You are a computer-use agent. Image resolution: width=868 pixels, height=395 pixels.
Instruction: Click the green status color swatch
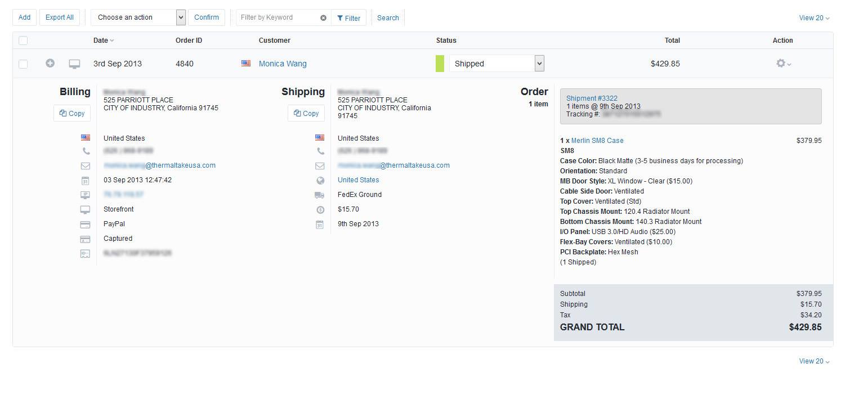point(440,64)
